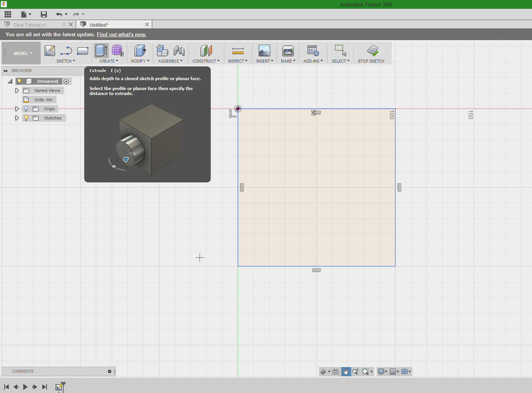The width and height of the screenshot is (532, 393).
Task: Toggle visibility of the Origin folder
Action: click(x=26, y=108)
